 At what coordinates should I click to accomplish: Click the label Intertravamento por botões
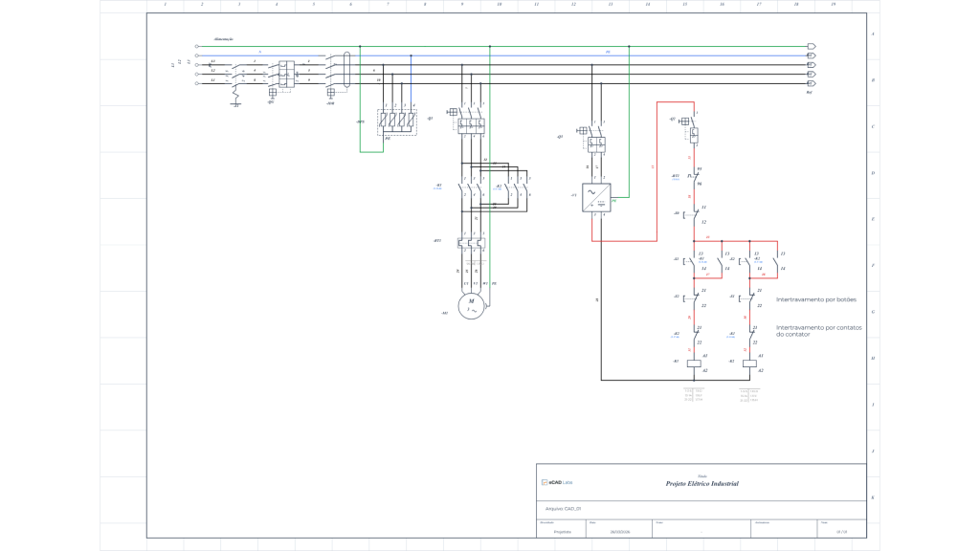[x=818, y=299]
